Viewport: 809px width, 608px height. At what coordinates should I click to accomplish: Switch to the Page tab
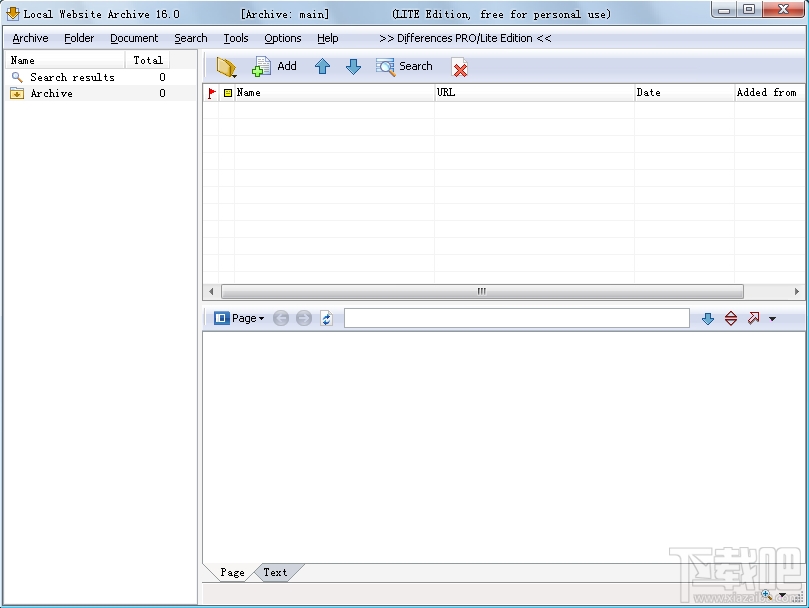point(232,572)
